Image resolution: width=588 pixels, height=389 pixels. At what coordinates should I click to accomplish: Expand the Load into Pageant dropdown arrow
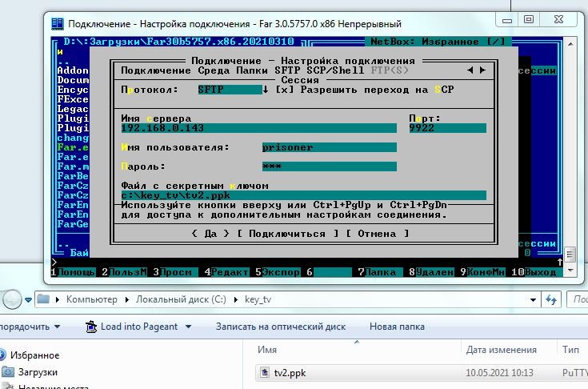tap(188, 327)
